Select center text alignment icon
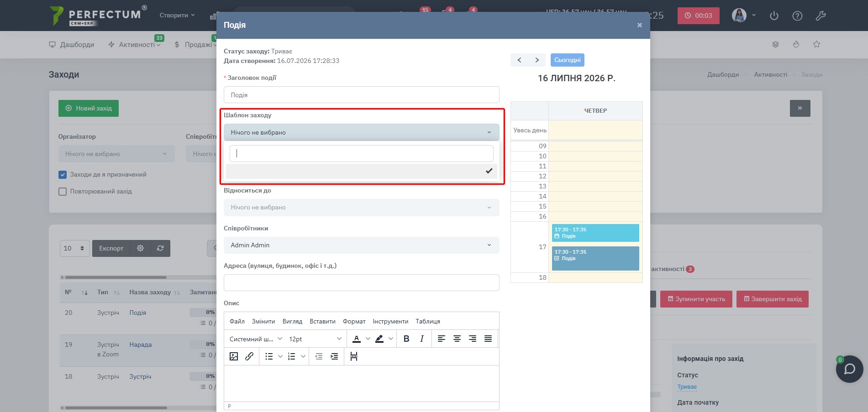The image size is (868, 412). tap(457, 339)
